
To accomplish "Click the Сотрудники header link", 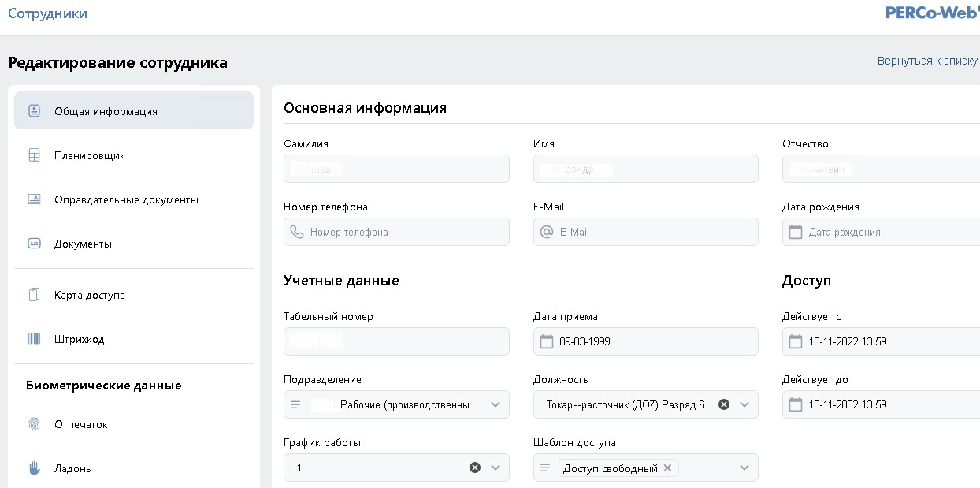I will pos(47,13).
